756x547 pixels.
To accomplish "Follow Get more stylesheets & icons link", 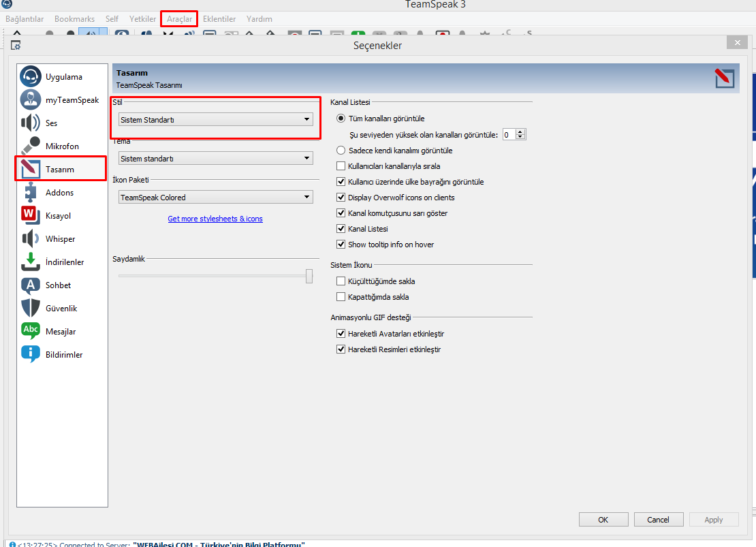I will [215, 219].
